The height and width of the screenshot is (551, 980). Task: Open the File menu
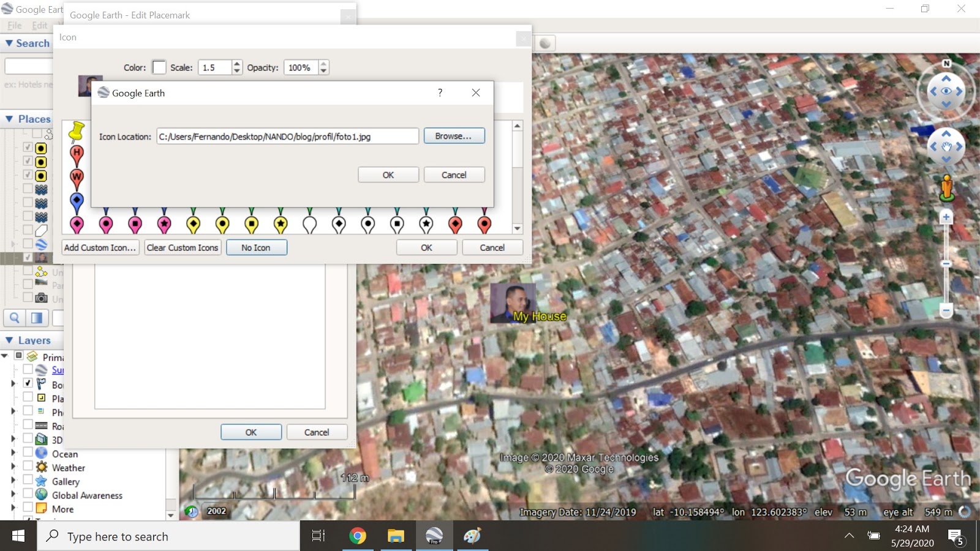click(14, 25)
